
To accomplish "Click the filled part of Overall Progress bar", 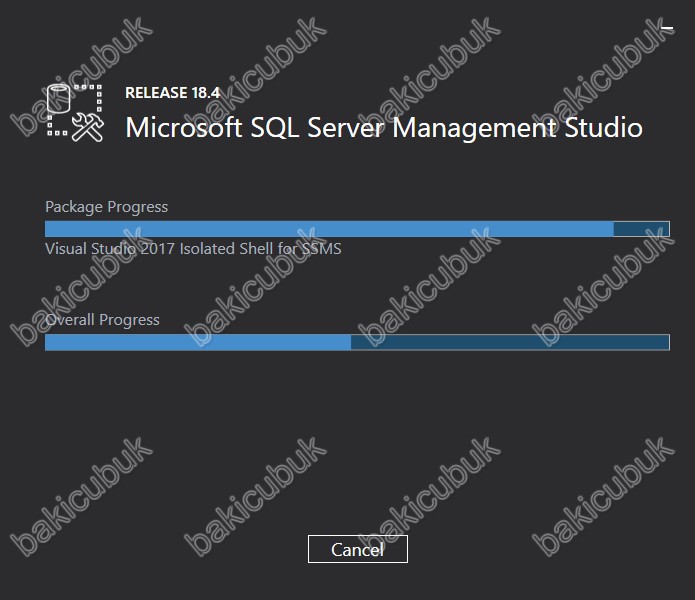I will point(198,342).
